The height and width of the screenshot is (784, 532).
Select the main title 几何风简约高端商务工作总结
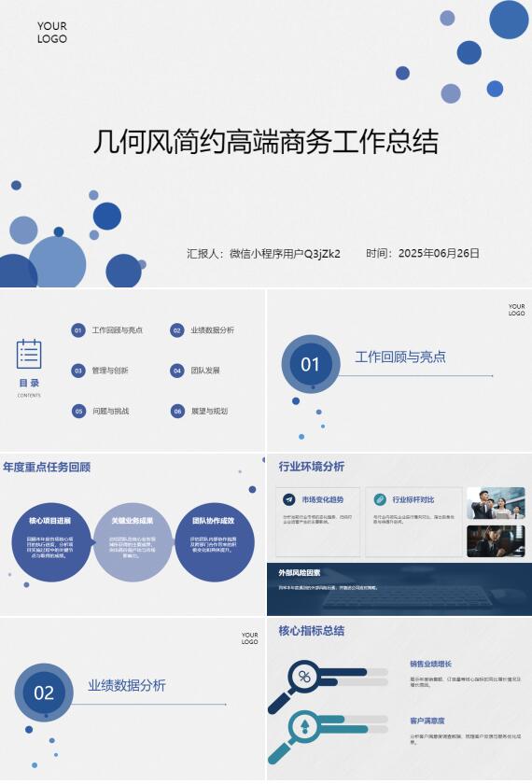(265, 142)
